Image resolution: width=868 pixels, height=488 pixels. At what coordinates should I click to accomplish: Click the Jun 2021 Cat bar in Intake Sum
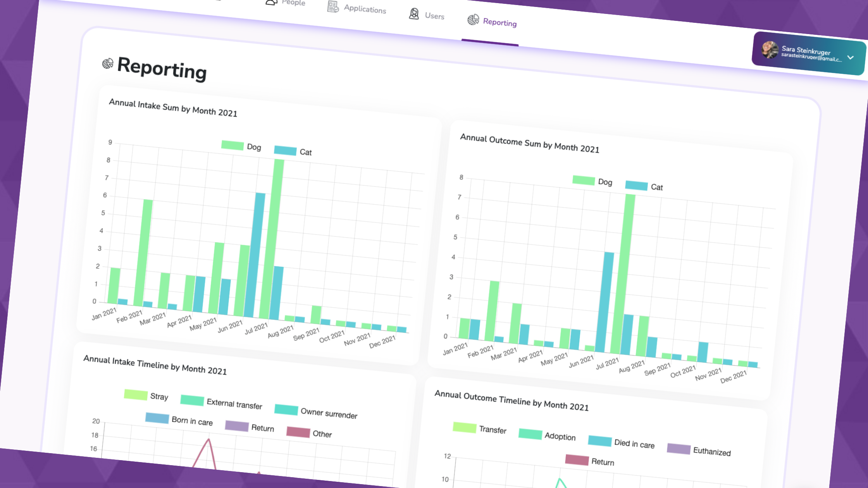point(255,255)
